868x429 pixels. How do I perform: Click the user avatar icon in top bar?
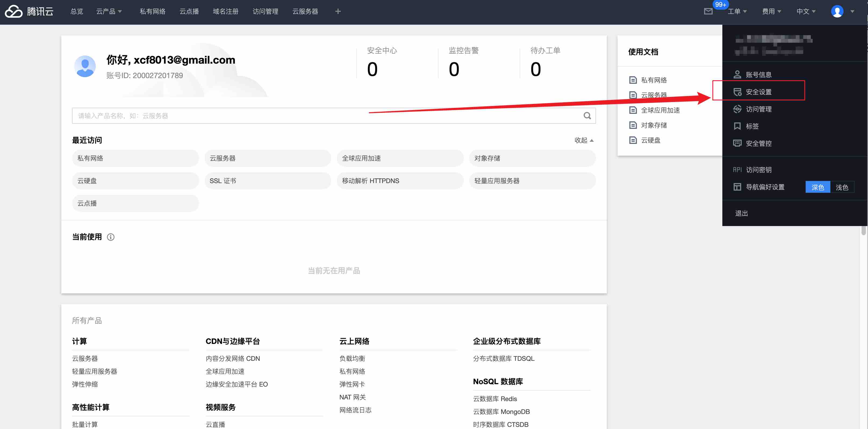coord(837,12)
